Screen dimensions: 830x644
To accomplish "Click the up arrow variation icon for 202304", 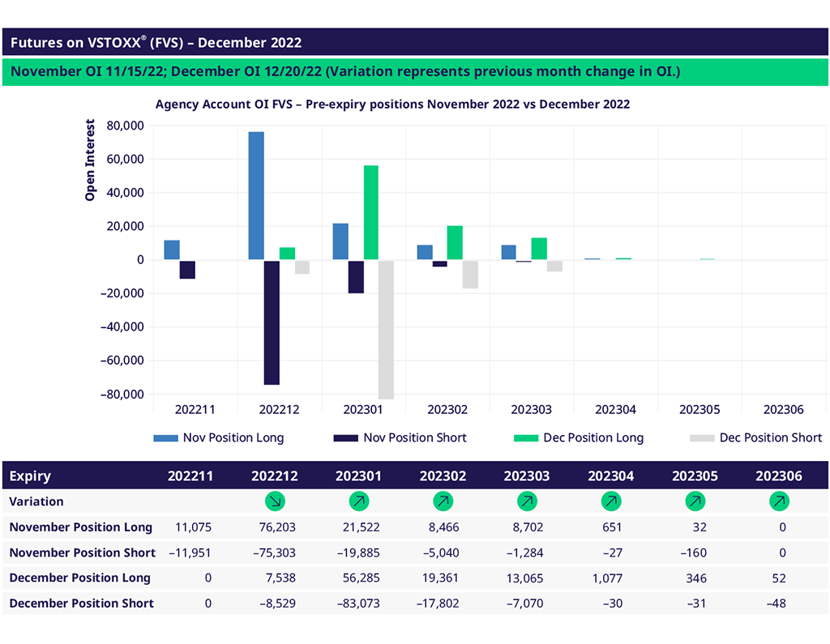I will (611, 501).
